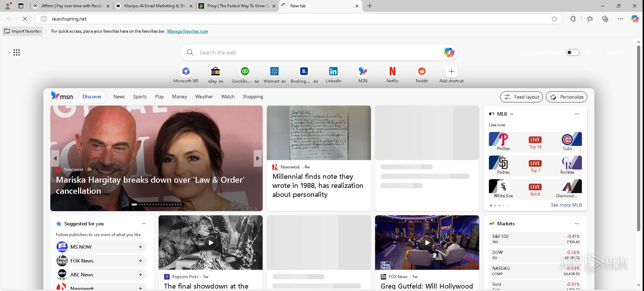Open the LinkedIn shortcut tile
Viewport: 644px width, 291px height.
pyautogui.click(x=333, y=74)
